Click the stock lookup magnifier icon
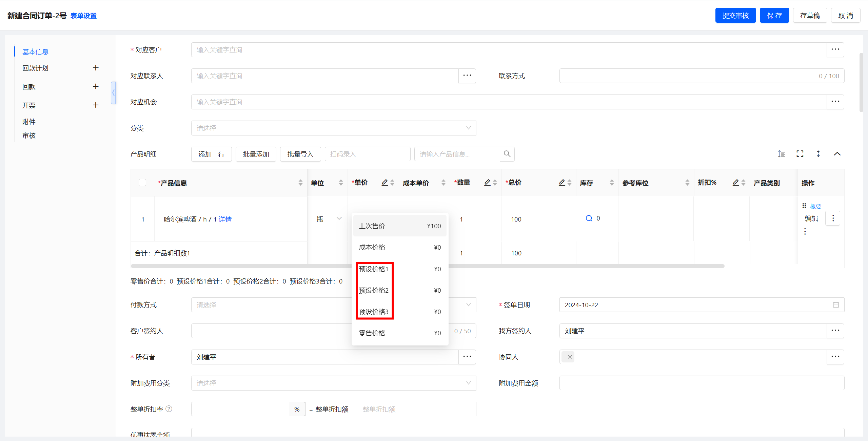Screen dimensions: 868x441 coord(589,218)
